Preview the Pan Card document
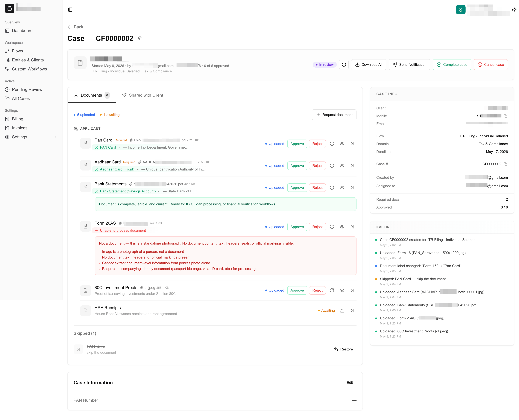This screenshot has width=519, height=420. 342,144
